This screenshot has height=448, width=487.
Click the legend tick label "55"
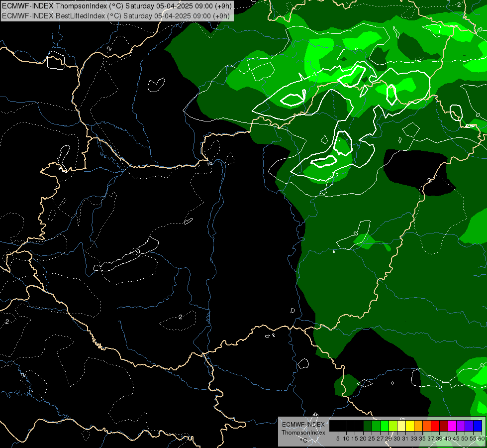pos(474,439)
